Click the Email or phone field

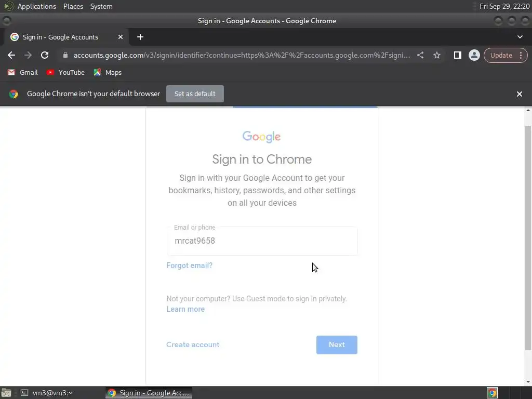point(262,241)
